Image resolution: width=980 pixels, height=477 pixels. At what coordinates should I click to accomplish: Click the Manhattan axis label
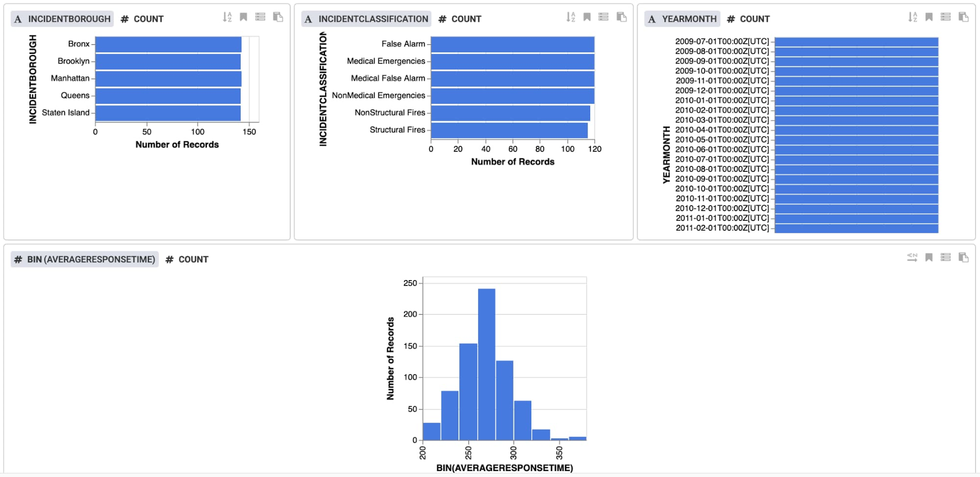(x=70, y=78)
